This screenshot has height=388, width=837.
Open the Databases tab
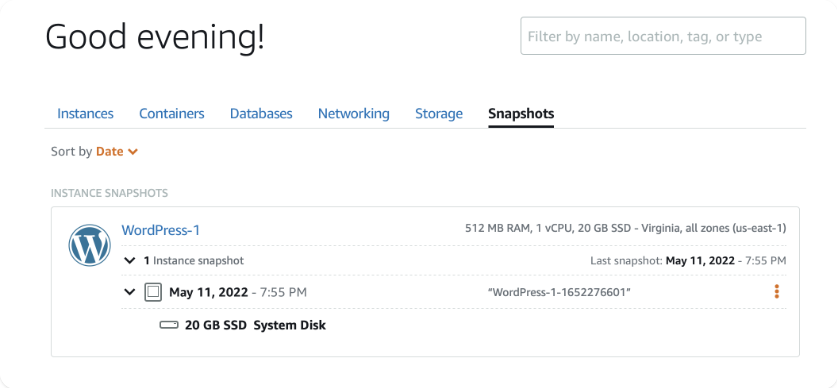(261, 114)
